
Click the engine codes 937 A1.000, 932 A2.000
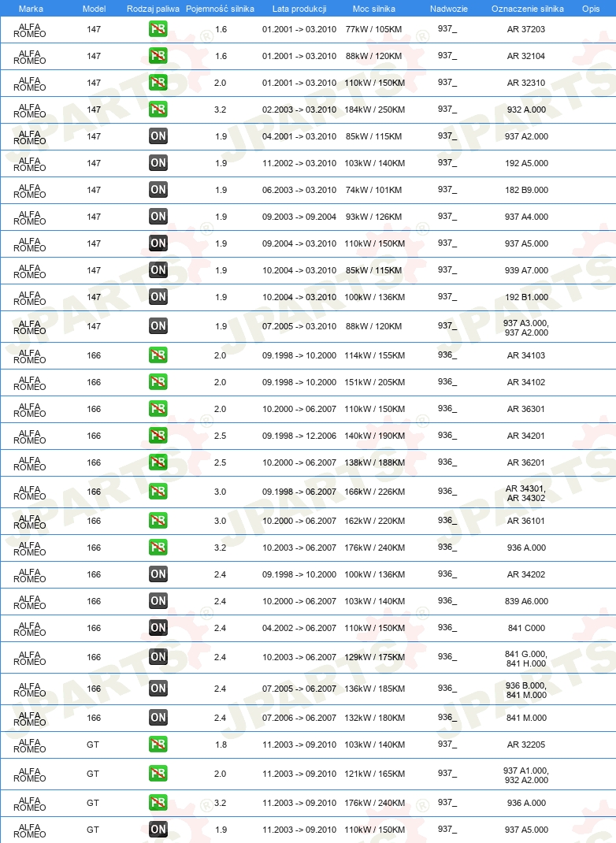pos(526,775)
